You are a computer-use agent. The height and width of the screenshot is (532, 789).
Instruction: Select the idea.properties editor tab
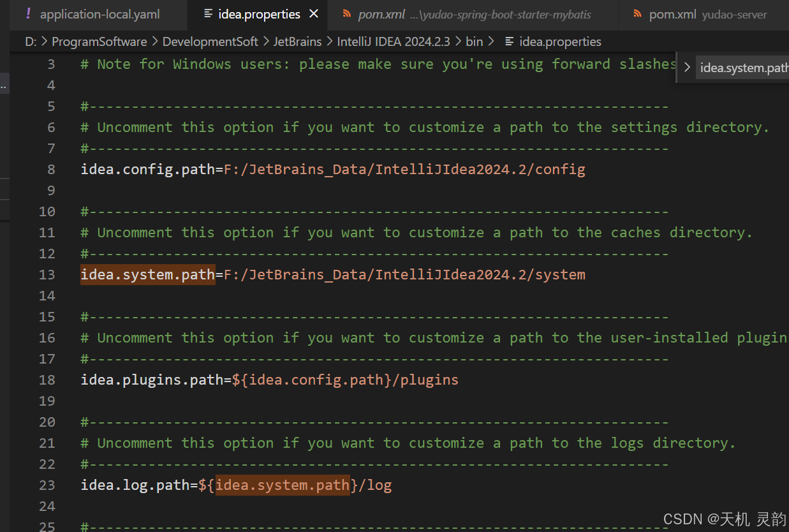(x=260, y=14)
